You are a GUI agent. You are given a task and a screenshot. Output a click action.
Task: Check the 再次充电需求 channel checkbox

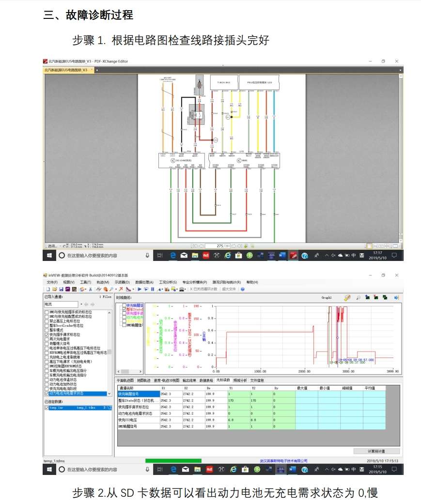pos(47,339)
